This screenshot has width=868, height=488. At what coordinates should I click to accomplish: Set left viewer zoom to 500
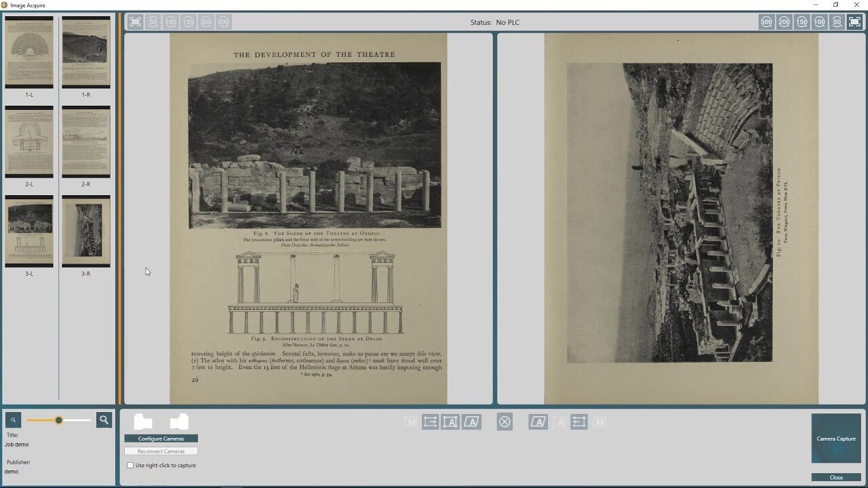(224, 22)
